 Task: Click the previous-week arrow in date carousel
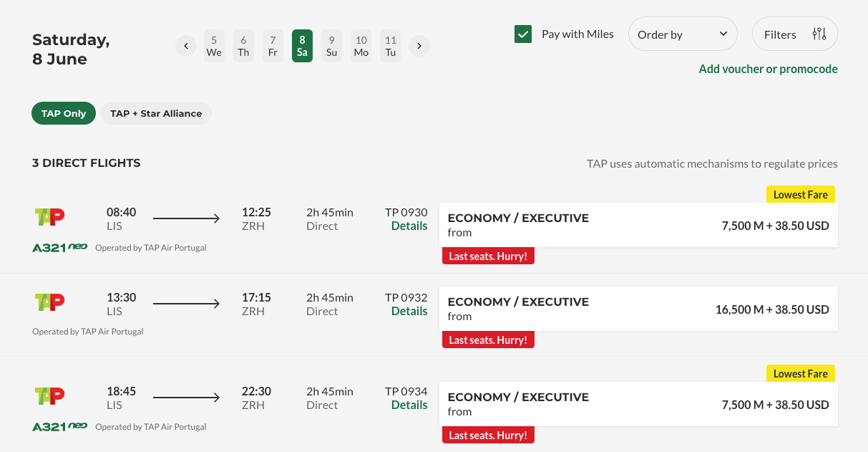coord(185,45)
